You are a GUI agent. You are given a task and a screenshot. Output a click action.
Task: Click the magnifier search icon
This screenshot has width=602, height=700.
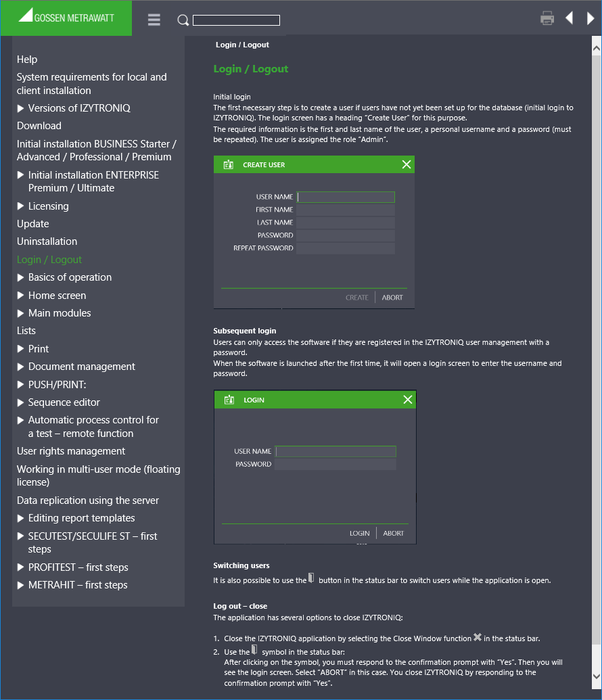point(183,20)
